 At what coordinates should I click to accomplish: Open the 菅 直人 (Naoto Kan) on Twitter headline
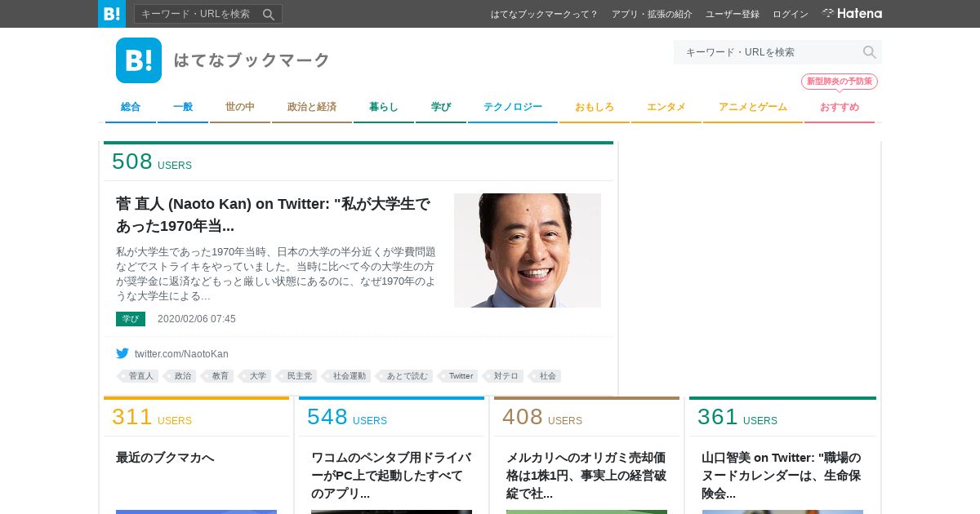274,215
